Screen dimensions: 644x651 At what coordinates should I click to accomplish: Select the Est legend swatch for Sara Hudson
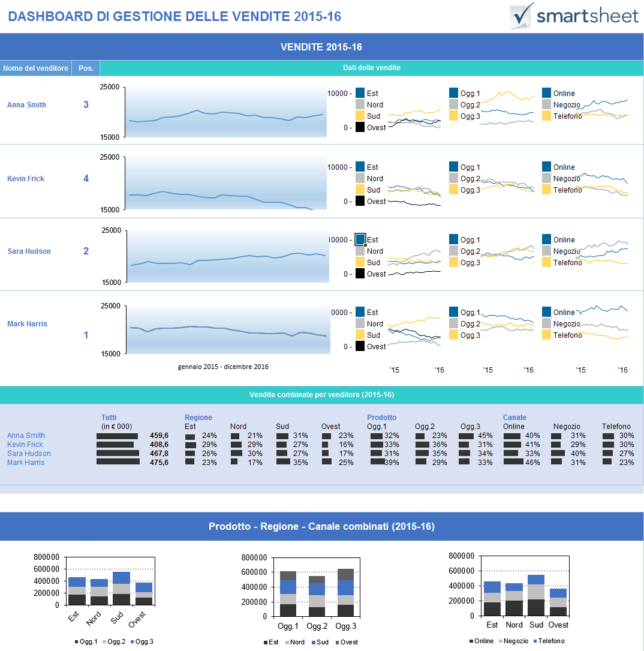tap(360, 239)
